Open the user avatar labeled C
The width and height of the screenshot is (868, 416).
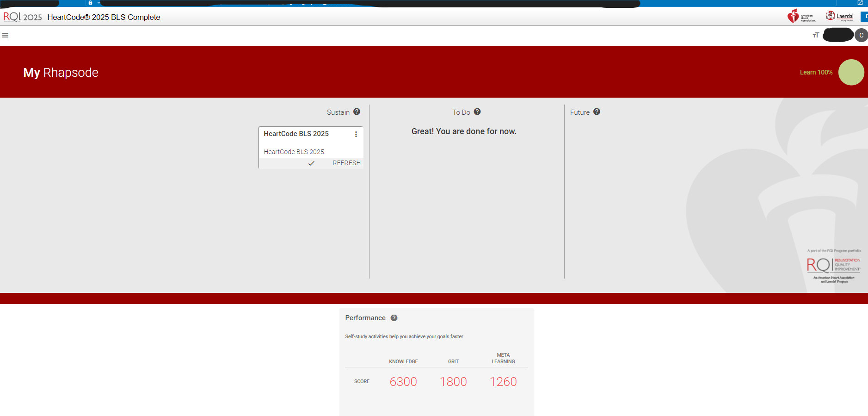tap(861, 35)
